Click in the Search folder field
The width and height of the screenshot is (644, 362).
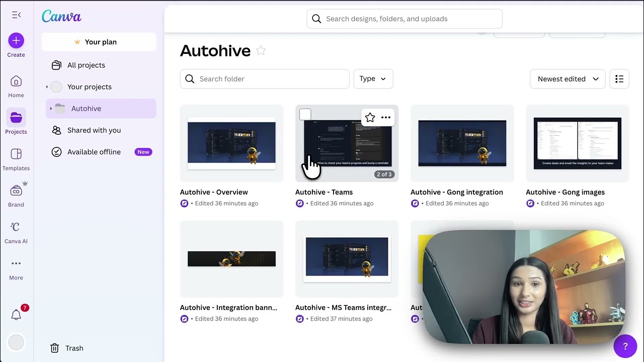265,79
